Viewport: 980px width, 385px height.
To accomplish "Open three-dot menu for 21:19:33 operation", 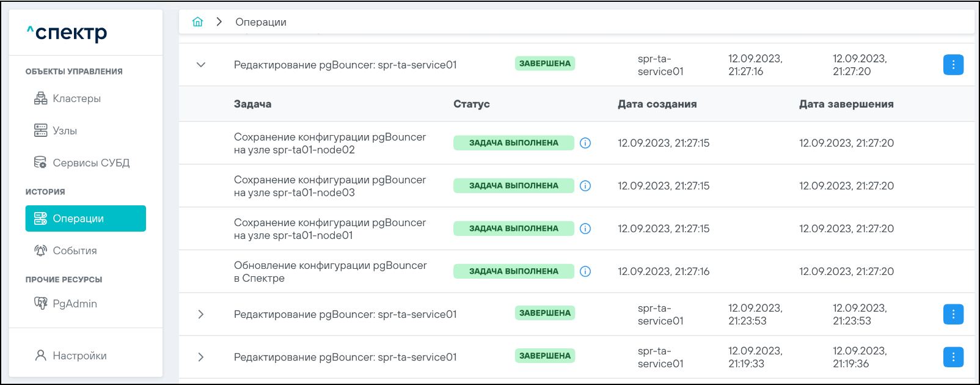I will coord(953,357).
